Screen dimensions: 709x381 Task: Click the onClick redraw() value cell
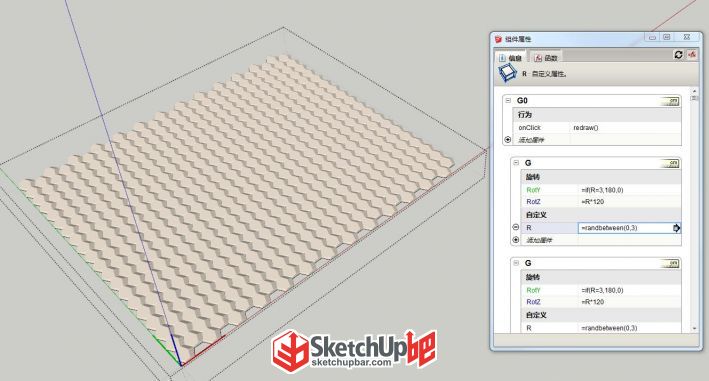(625, 128)
